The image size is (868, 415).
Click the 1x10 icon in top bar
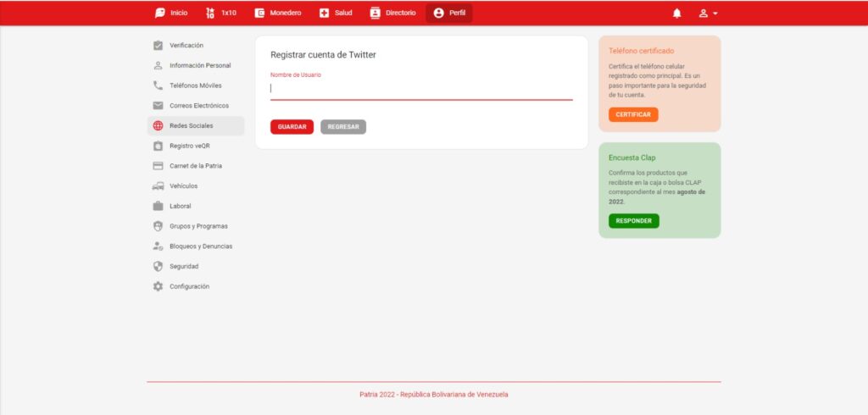click(x=210, y=14)
